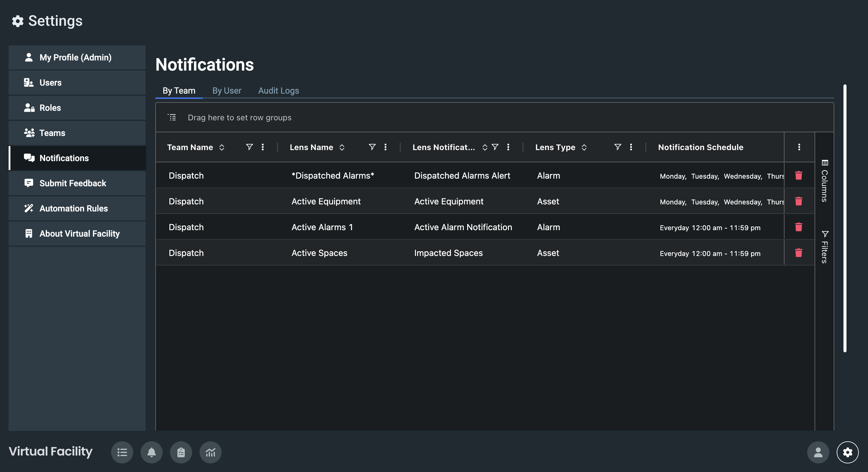Open Automation Rules in the sidebar
The image size is (868, 472).
[73, 208]
